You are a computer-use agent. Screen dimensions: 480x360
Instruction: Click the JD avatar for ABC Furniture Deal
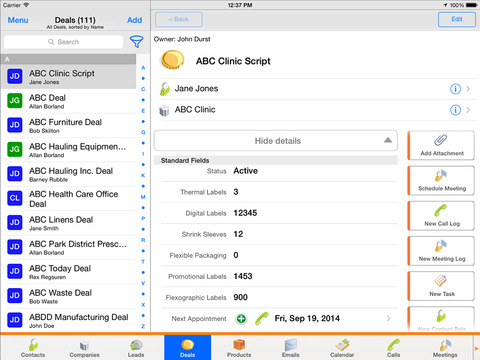coord(15,125)
